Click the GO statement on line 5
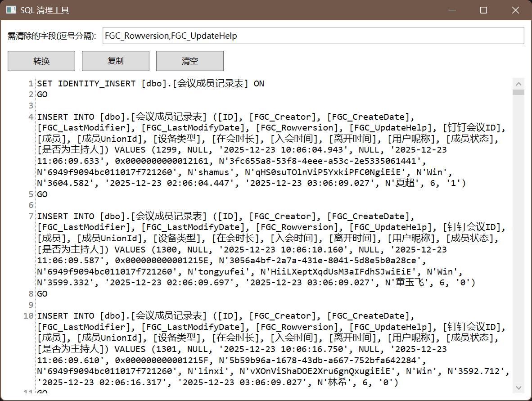The height and width of the screenshot is (401, 532). 42,194
